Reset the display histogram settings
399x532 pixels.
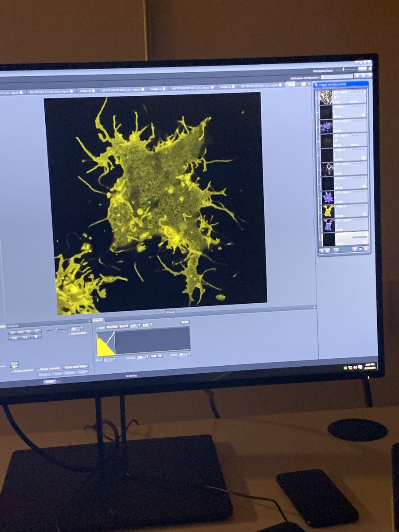click(184, 322)
